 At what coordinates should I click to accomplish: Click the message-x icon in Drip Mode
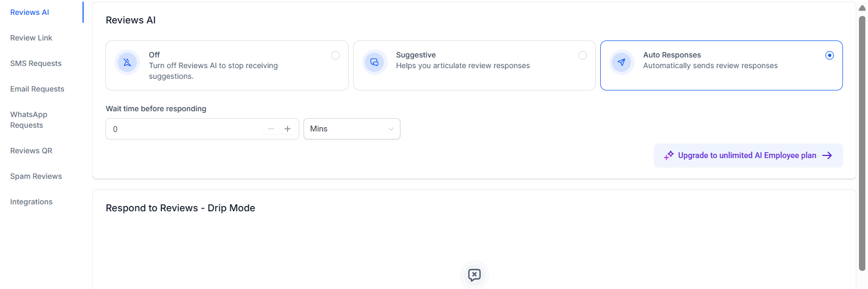pos(474,275)
